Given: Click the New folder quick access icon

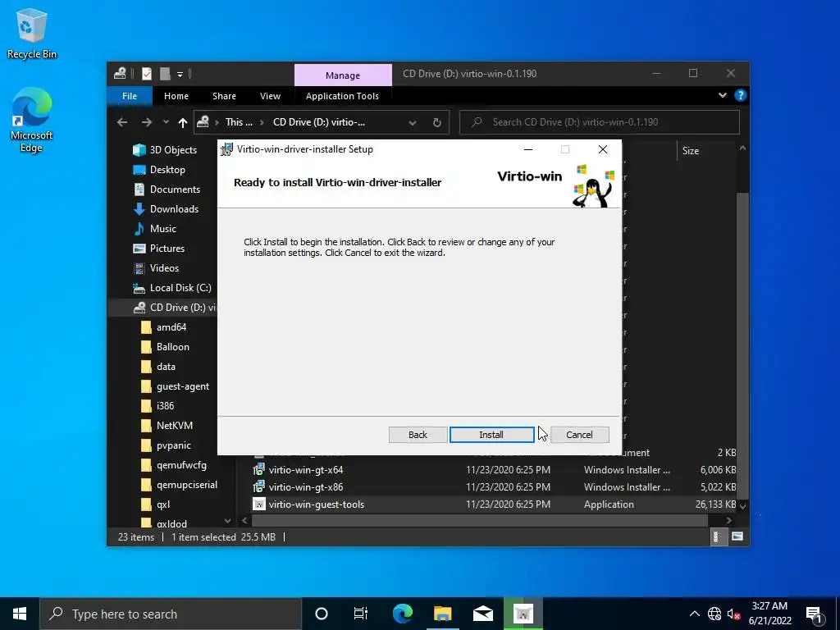Looking at the screenshot, I should (x=165, y=74).
